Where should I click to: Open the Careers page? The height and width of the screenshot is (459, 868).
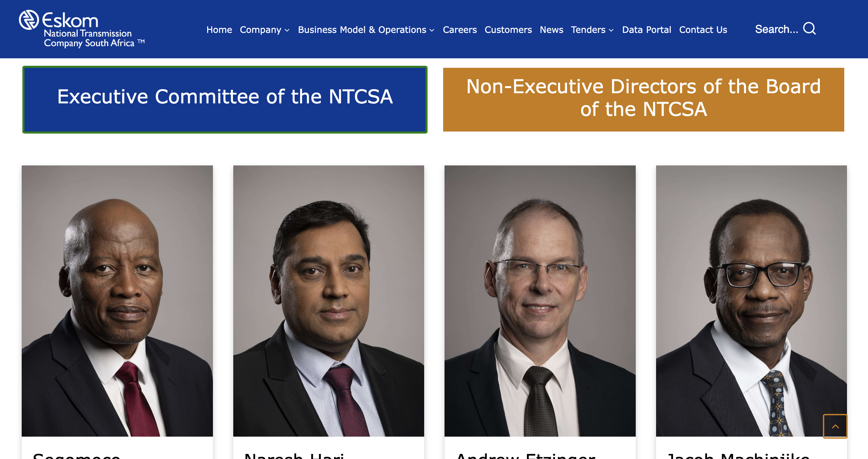pos(460,30)
